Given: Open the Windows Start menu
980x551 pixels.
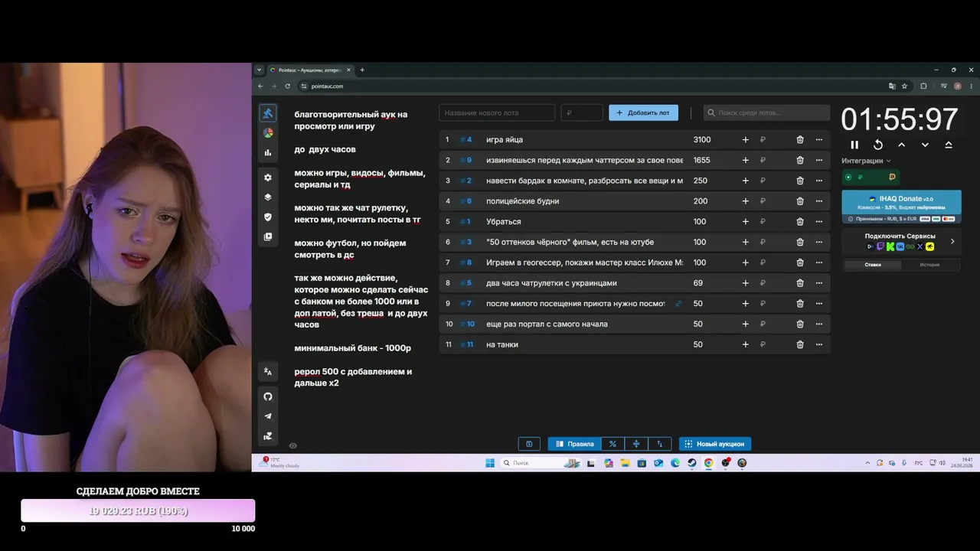Looking at the screenshot, I should pos(490,463).
